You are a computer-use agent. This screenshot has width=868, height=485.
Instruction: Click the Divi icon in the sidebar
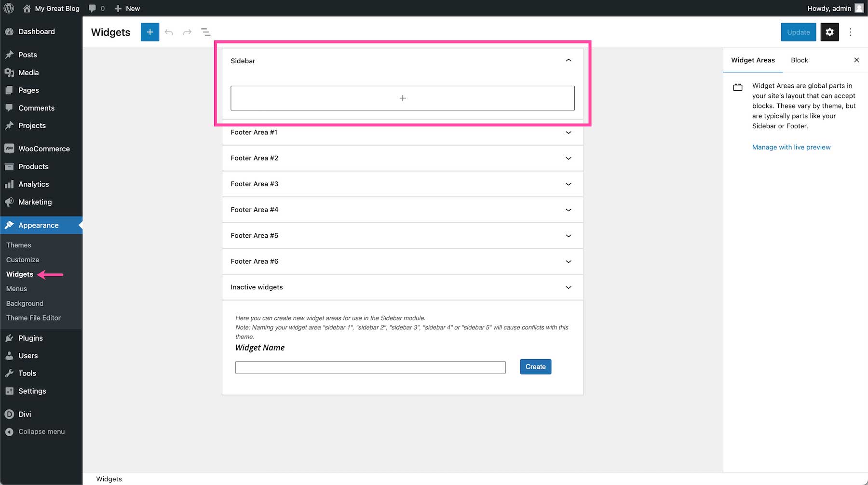(10, 414)
